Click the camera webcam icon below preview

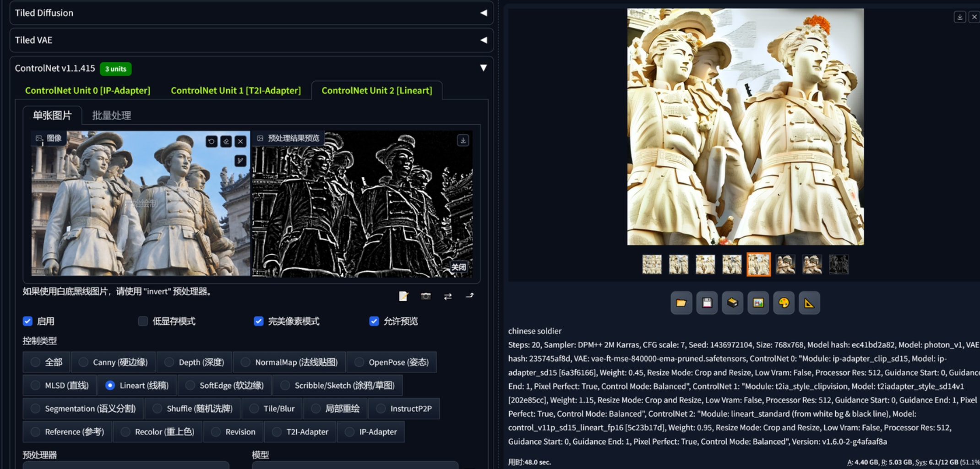tap(426, 296)
